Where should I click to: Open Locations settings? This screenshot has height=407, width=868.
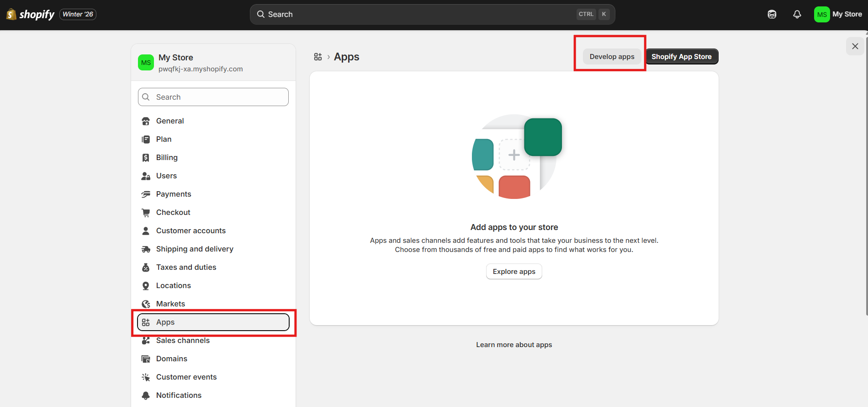click(x=213, y=285)
